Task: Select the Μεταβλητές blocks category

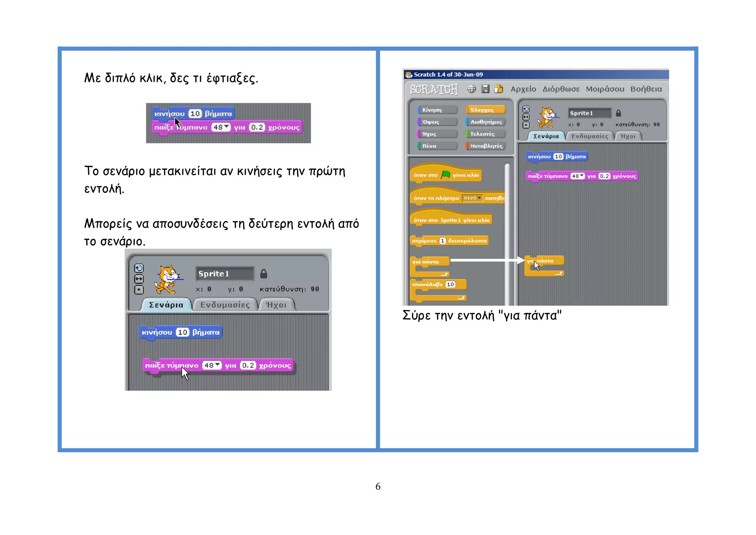Action: (x=485, y=146)
